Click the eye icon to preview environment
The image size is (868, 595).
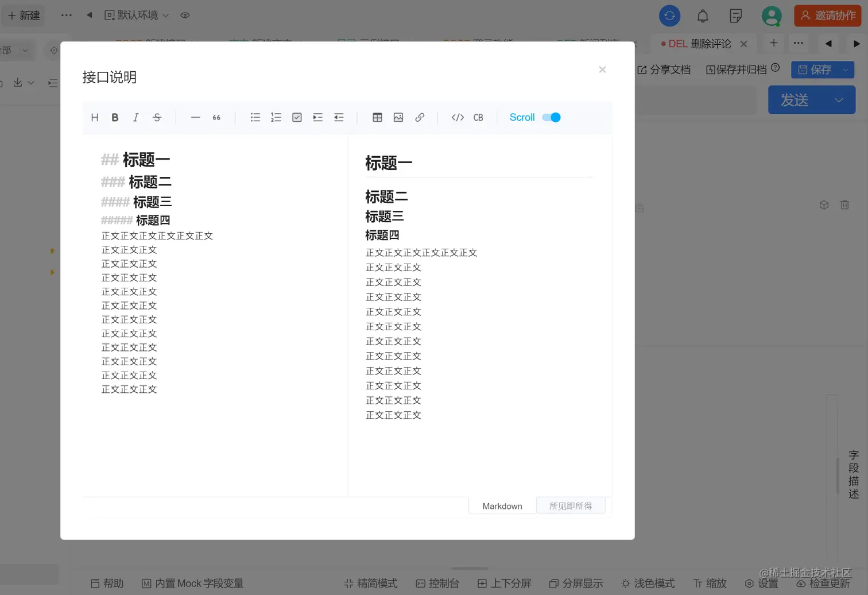click(185, 16)
